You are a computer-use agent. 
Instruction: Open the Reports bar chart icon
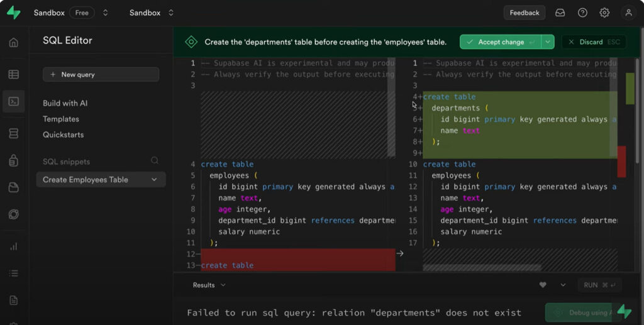click(x=13, y=246)
